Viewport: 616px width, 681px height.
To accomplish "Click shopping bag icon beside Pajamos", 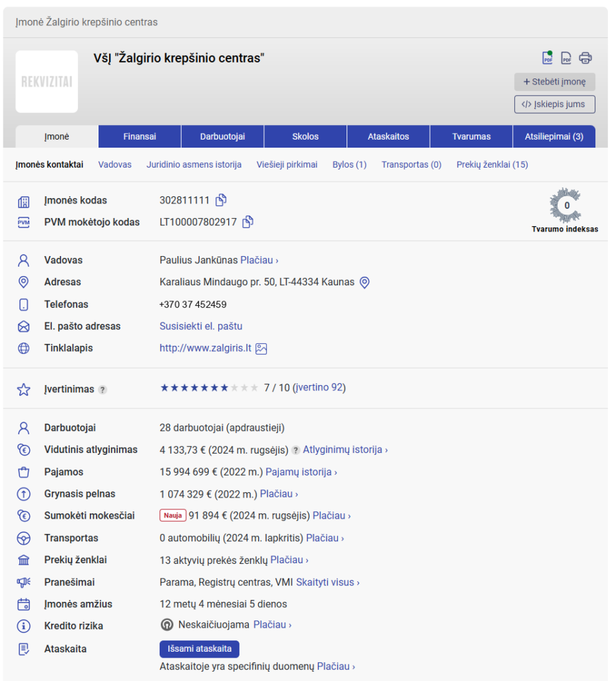I will coord(23,472).
